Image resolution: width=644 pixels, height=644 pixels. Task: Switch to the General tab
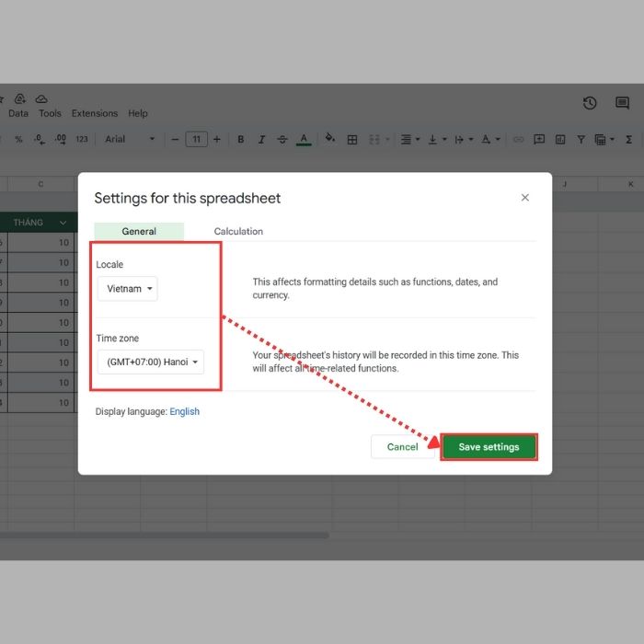coord(139,231)
